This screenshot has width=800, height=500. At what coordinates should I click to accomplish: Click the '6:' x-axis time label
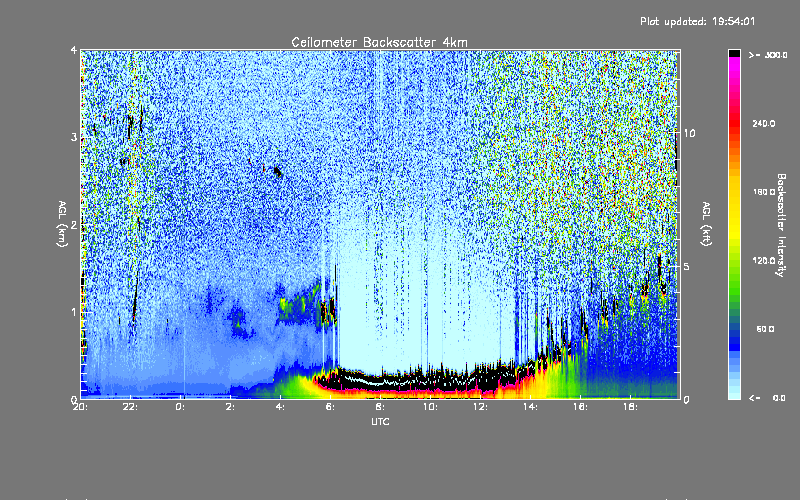pyautogui.click(x=330, y=407)
